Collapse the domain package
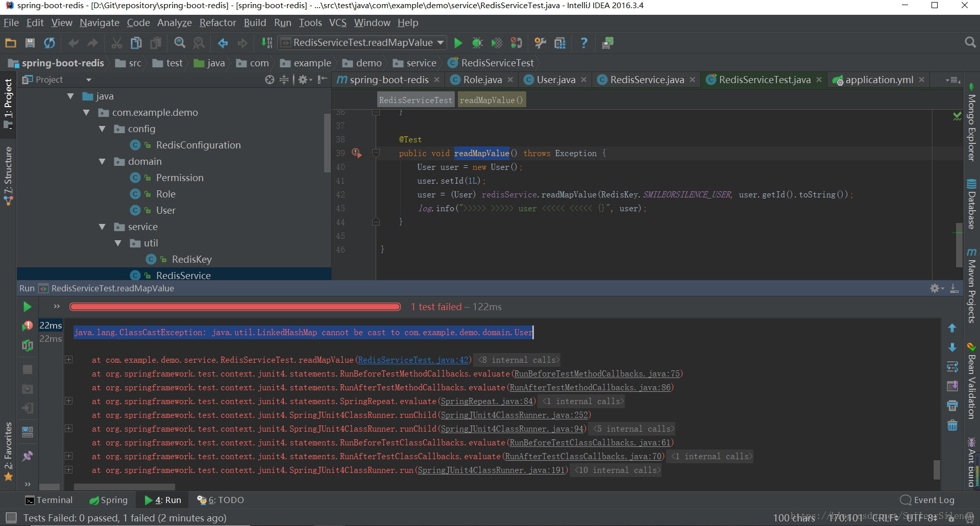The image size is (980, 526). [102, 161]
